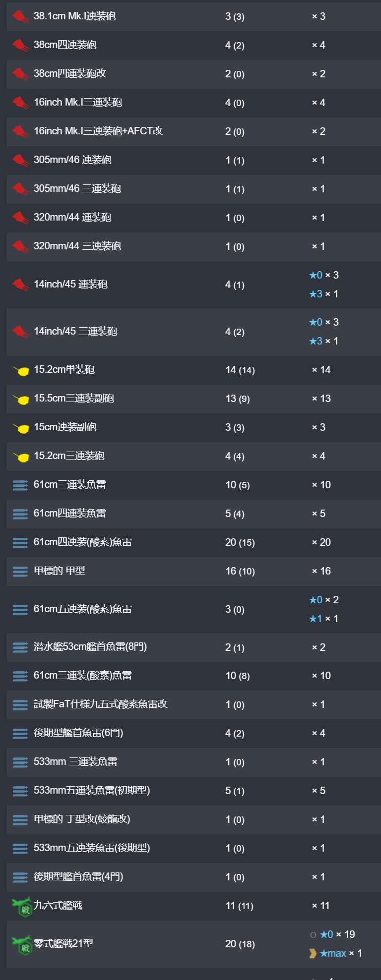The height and width of the screenshot is (980, 381).
Task: Click the ★3 × 1 entry for 14inch/45 三連装砲
Action: coord(324,341)
